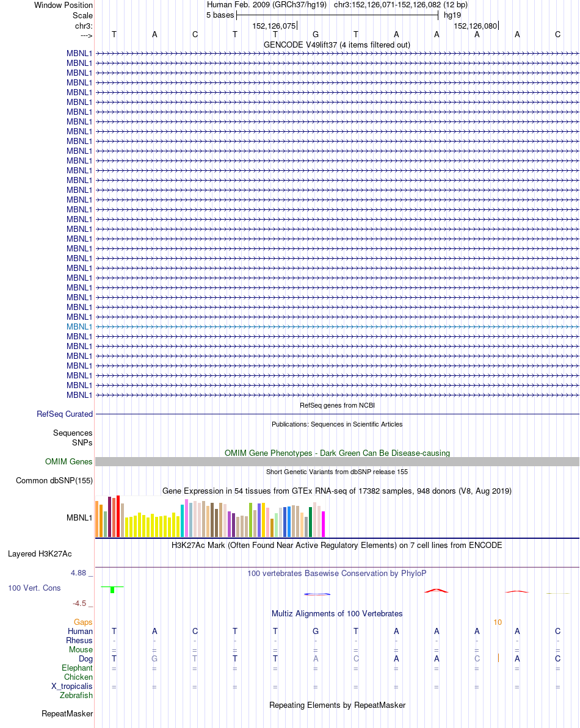This screenshot has height=728, width=580.
Task: Click the Common dbSNP(155) label
Action: pos(54,480)
